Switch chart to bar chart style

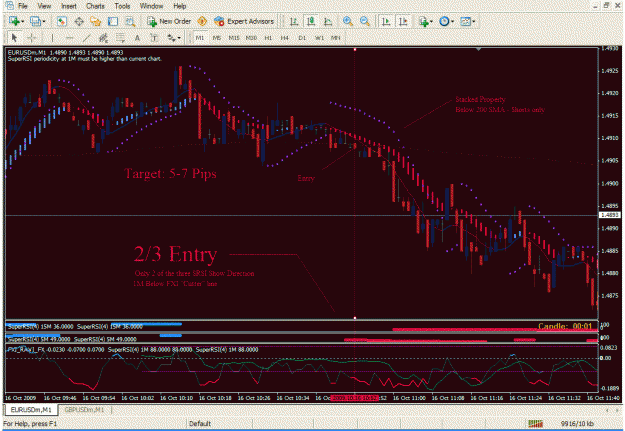[294, 22]
